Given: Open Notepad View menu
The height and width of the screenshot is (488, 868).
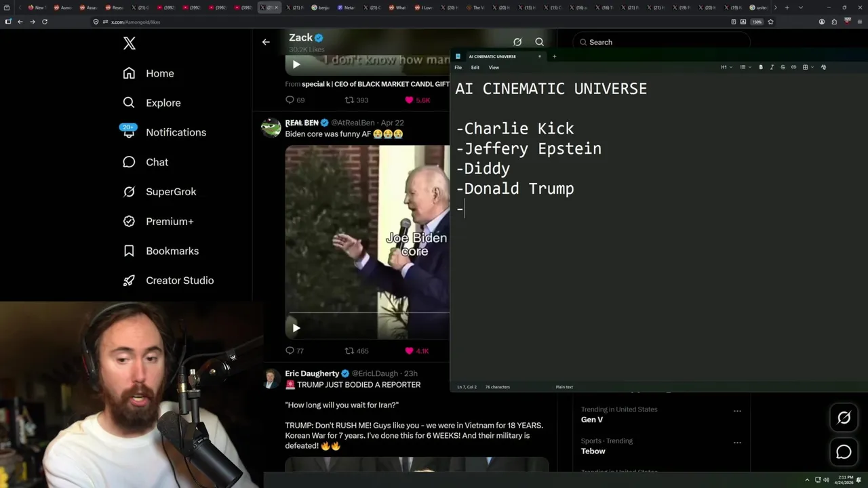Looking at the screenshot, I should coord(494,67).
